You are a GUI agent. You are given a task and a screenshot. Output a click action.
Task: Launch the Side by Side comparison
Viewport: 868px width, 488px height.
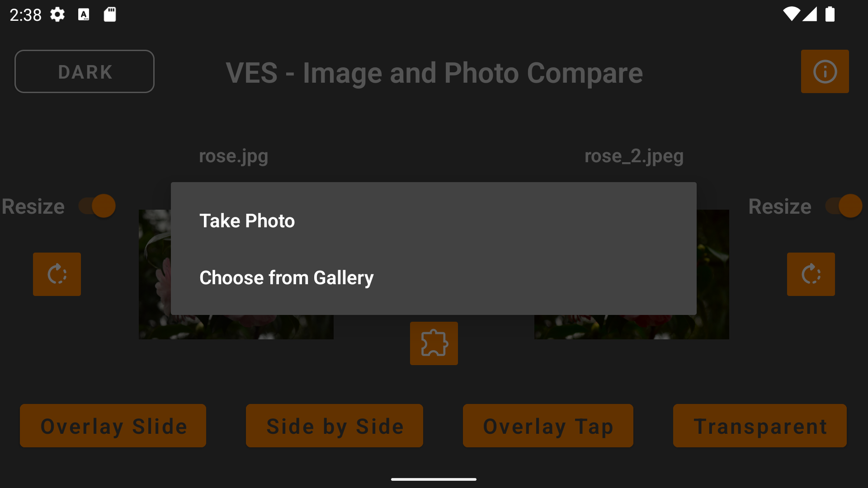click(335, 426)
